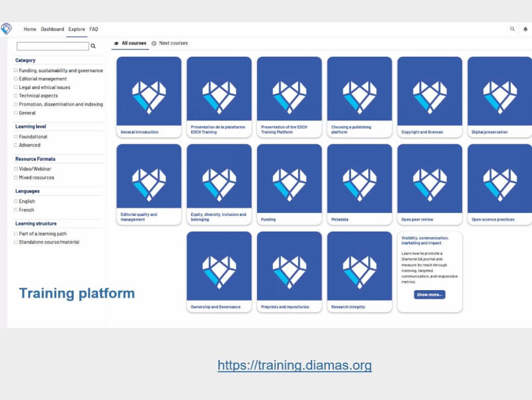Open the Ownership and Governance course card
The height and width of the screenshot is (400, 532).
click(219, 272)
